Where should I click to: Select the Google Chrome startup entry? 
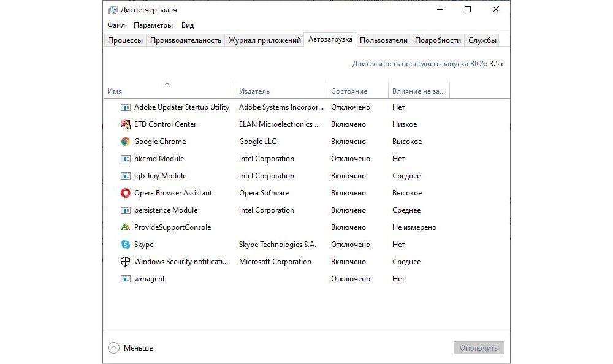point(160,142)
